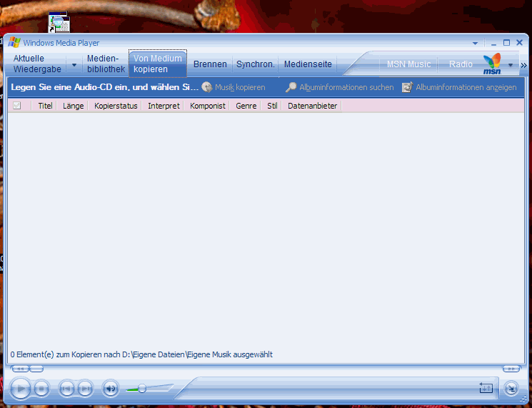The image size is (532, 408).
Task: Click Musik kopieren button
Action: [x=234, y=87]
